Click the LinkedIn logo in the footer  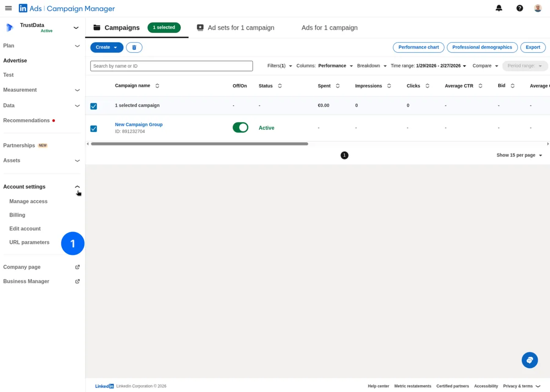point(104,386)
